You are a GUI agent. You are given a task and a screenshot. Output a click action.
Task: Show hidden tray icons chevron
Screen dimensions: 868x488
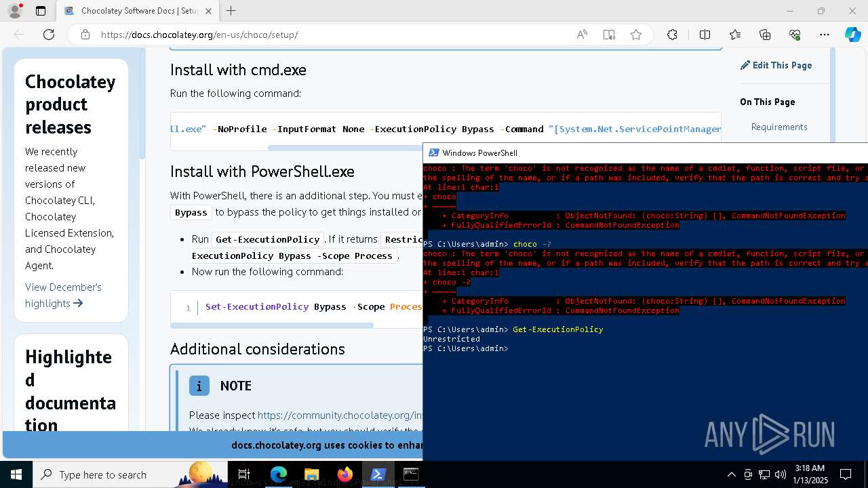731,474
